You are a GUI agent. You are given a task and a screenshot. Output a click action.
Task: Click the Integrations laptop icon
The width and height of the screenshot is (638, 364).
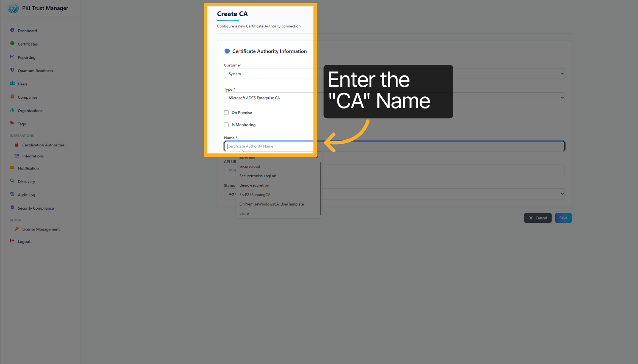click(17, 156)
